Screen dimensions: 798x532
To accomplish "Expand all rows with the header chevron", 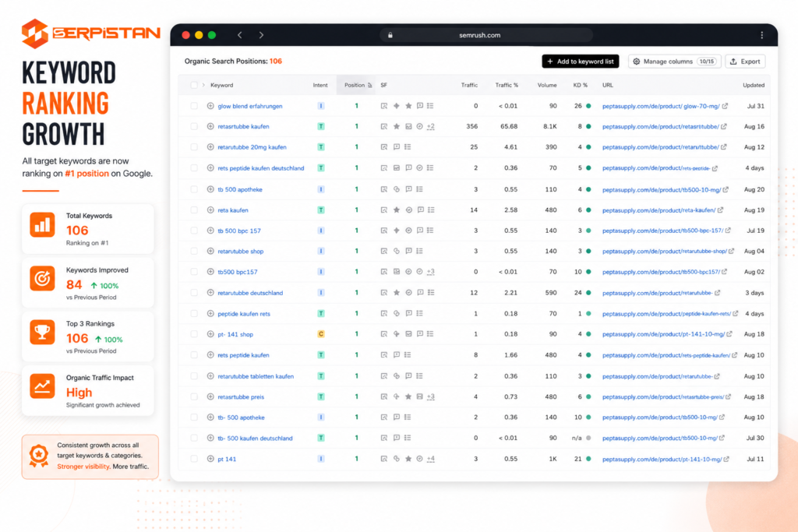I will [x=203, y=85].
